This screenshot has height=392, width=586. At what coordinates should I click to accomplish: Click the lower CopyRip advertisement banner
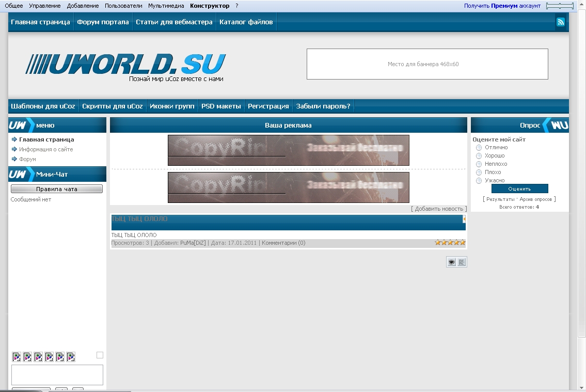pyautogui.click(x=289, y=187)
